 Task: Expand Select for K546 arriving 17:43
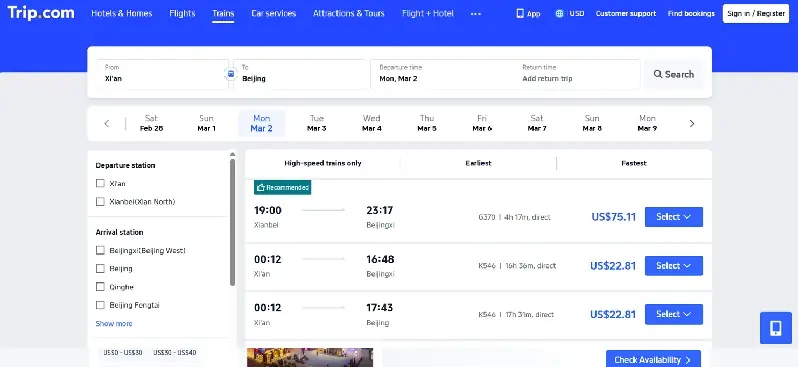674,314
